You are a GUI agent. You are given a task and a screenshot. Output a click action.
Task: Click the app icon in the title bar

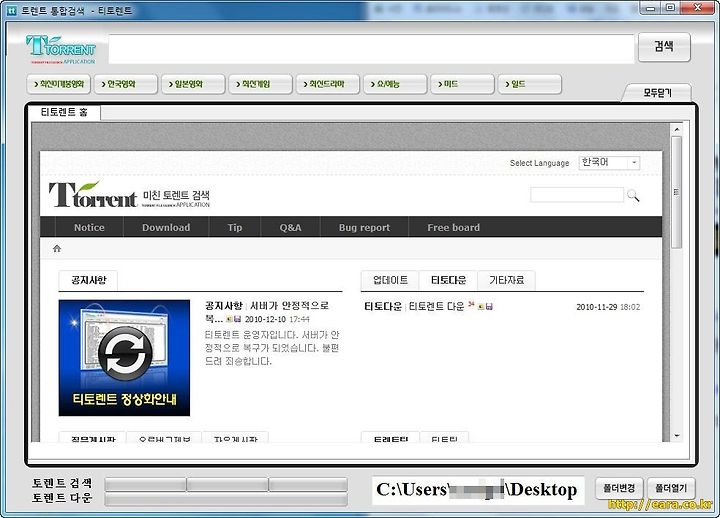[x=11, y=10]
